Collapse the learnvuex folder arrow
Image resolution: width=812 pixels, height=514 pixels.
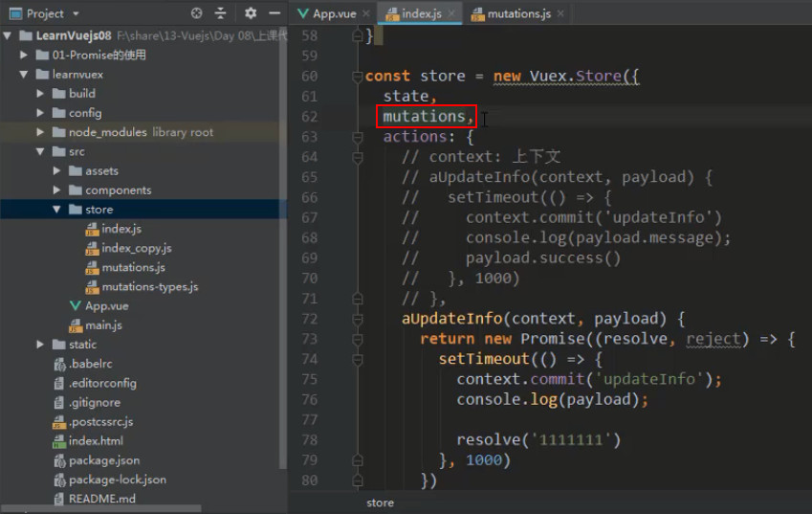24,74
